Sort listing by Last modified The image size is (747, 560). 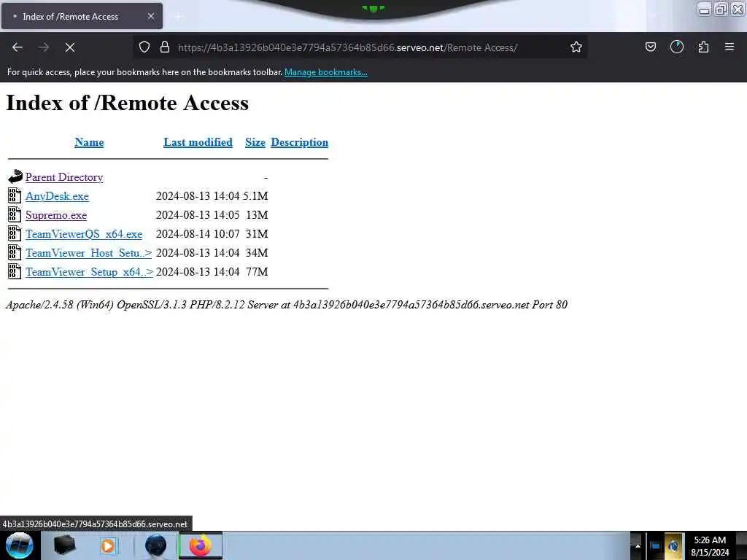198,142
